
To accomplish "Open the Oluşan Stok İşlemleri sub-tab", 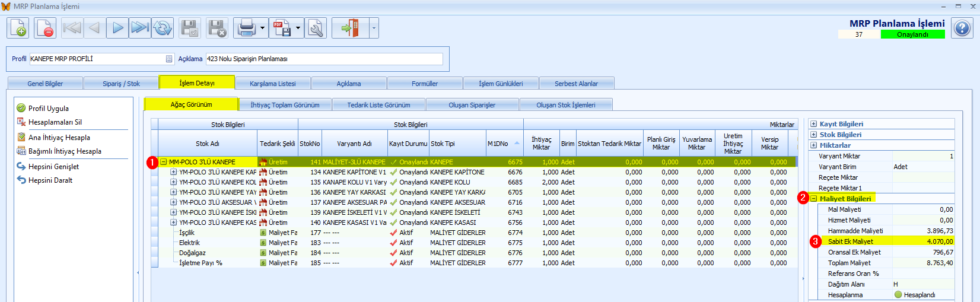I will pyautogui.click(x=566, y=105).
